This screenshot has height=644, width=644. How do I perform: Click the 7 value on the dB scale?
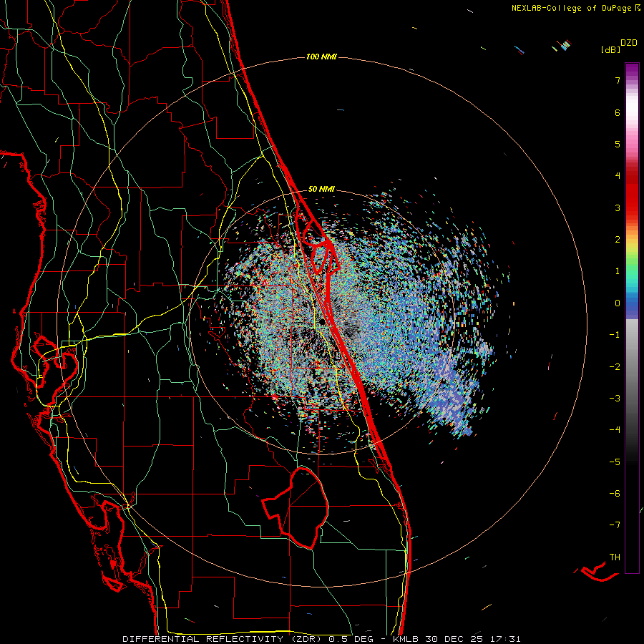pyautogui.click(x=618, y=80)
